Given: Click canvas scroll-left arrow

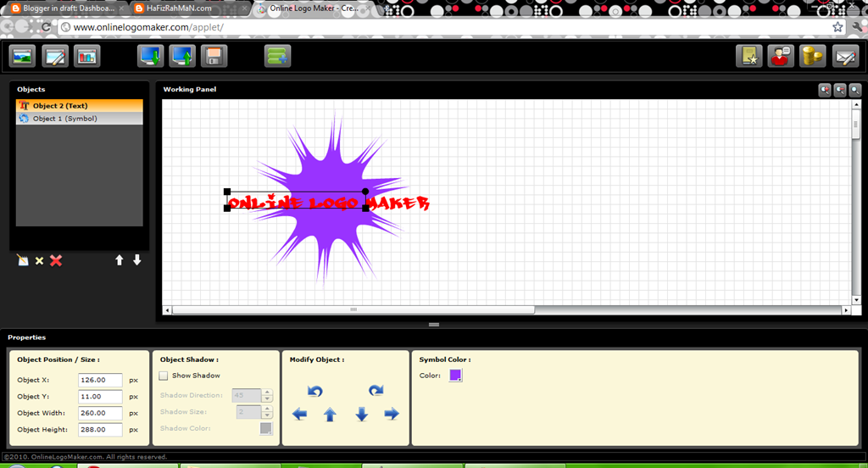Looking at the screenshot, I should tap(167, 310).
